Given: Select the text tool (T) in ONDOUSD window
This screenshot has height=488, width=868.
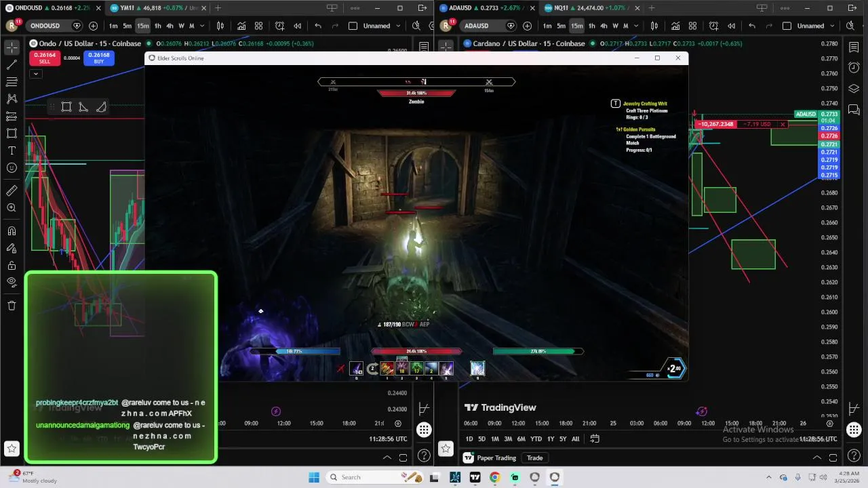Looking at the screenshot, I should pos(12,150).
